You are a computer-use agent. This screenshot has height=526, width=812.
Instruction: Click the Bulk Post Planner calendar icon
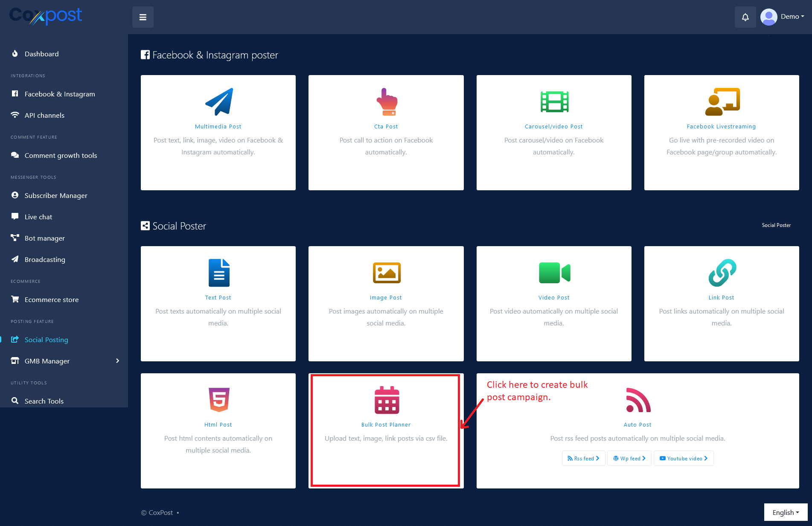387,400
